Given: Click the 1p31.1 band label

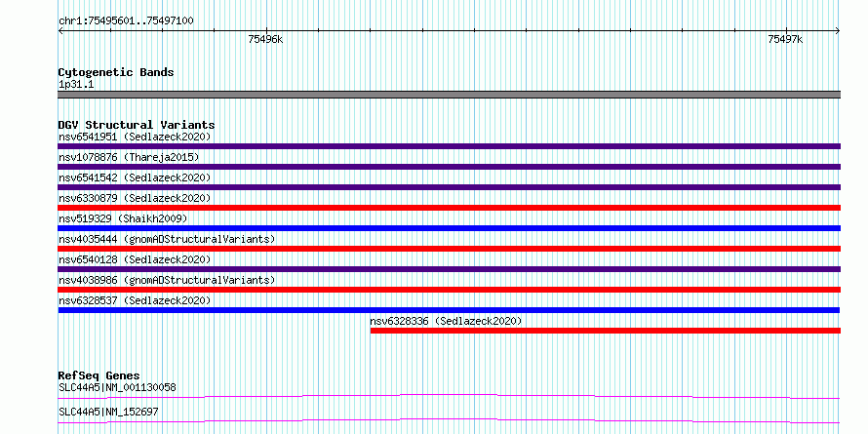Looking at the screenshot, I should 76,85.
